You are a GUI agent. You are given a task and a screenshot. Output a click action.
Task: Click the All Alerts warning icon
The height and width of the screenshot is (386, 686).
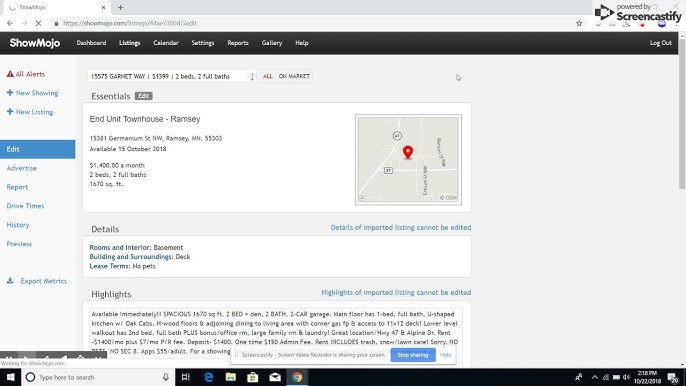tap(10, 74)
